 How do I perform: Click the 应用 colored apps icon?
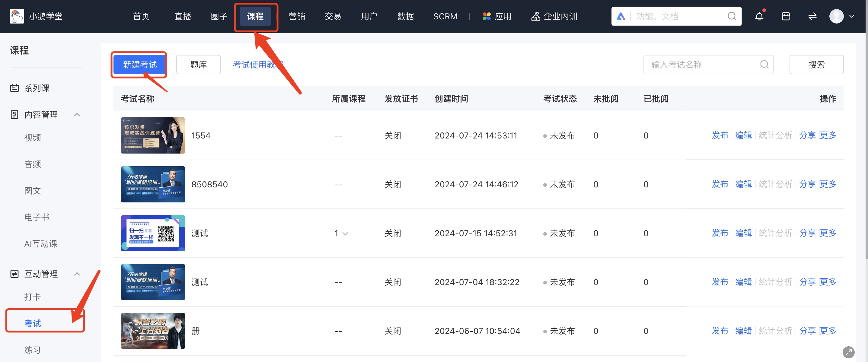(487, 16)
